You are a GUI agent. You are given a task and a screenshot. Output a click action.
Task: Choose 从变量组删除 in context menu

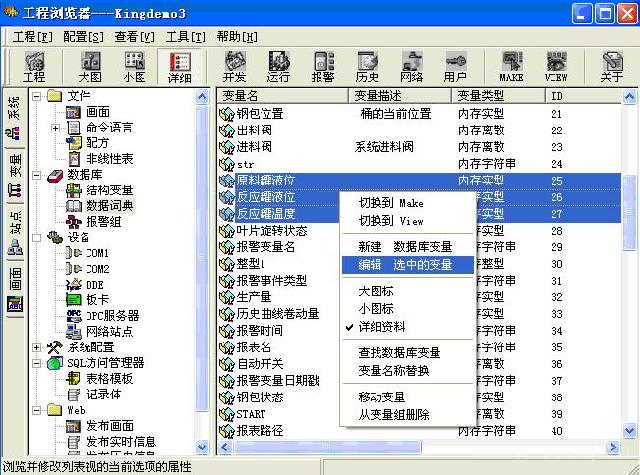tap(407, 415)
